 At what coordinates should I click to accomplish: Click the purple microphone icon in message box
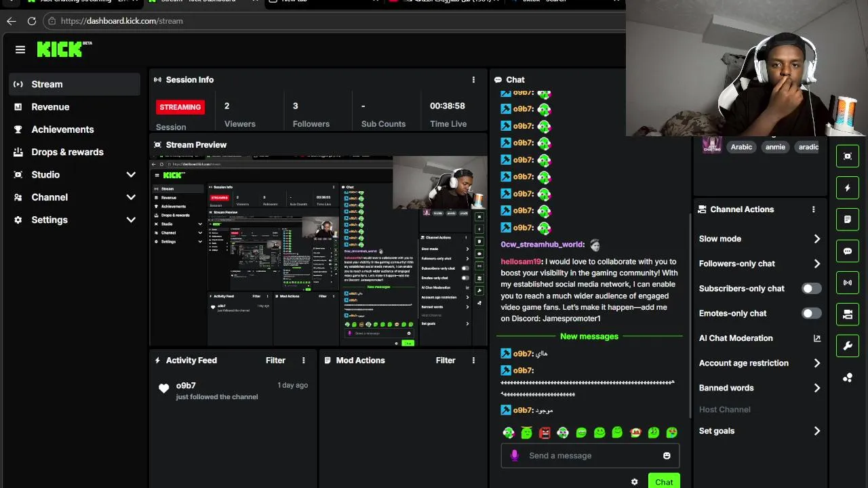[515, 455]
